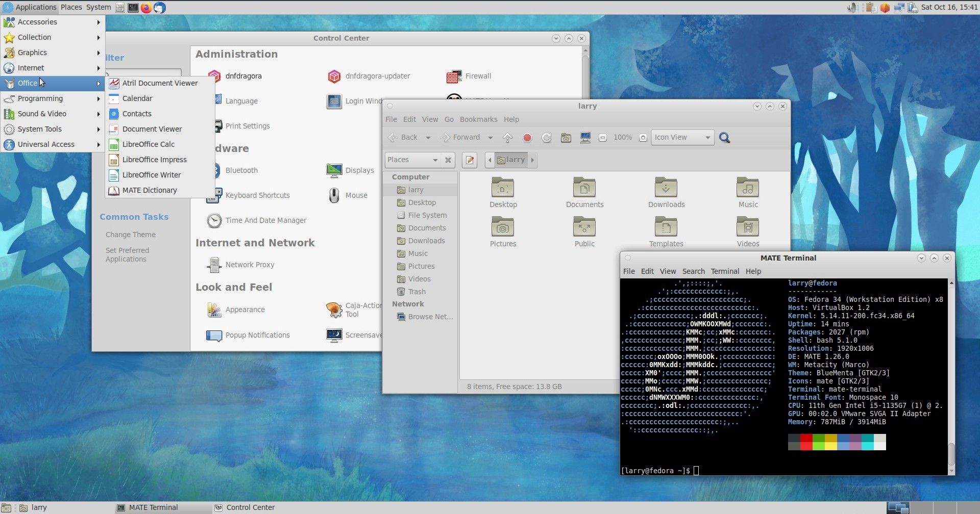Expand the Back history dropdown arrow
Screen dimensions: 980x514
pyautogui.click(x=428, y=138)
